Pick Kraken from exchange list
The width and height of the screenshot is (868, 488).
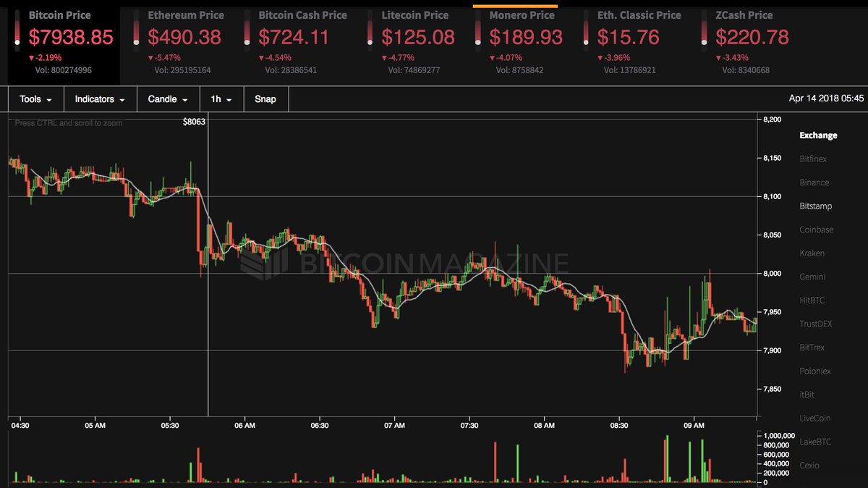coord(812,253)
